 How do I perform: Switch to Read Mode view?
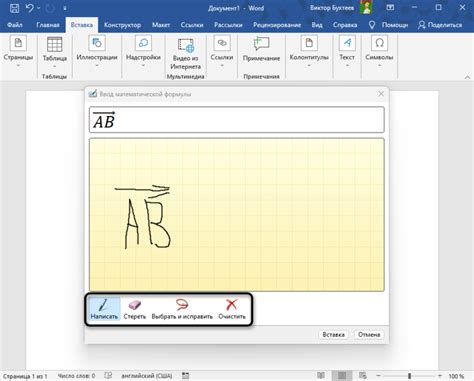(321, 376)
